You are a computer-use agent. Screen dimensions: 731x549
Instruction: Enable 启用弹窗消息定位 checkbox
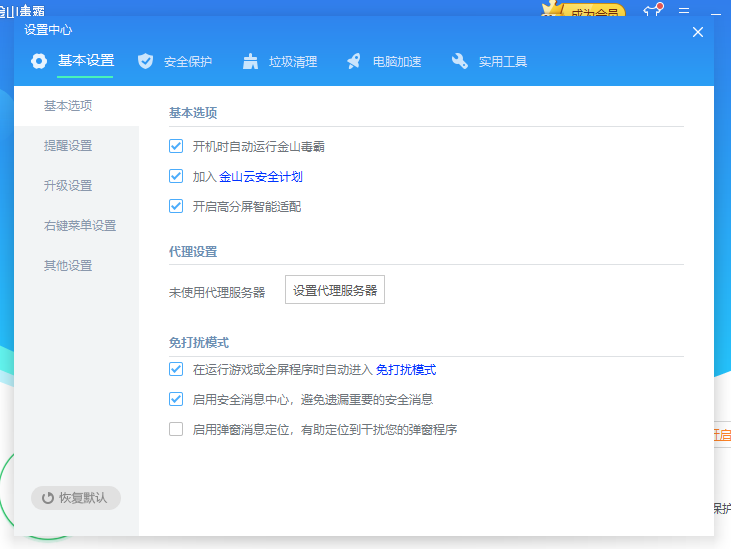[x=176, y=429]
